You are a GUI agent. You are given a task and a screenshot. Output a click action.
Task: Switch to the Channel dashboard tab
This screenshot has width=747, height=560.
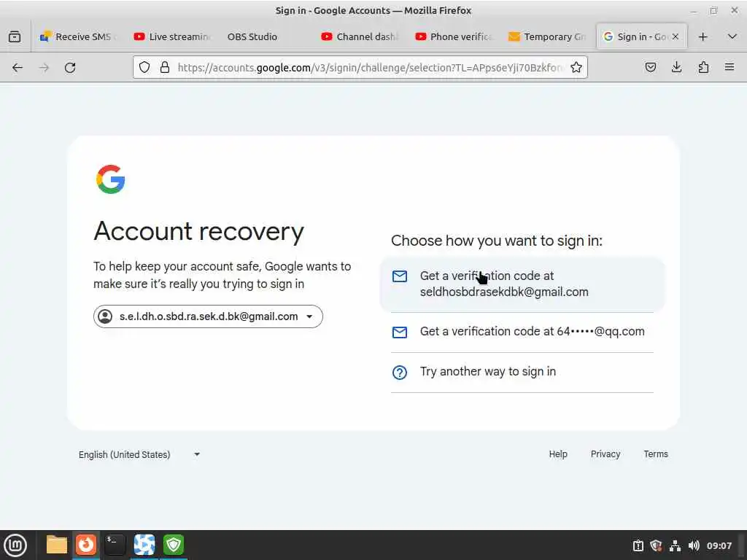[x=360, y=36]
